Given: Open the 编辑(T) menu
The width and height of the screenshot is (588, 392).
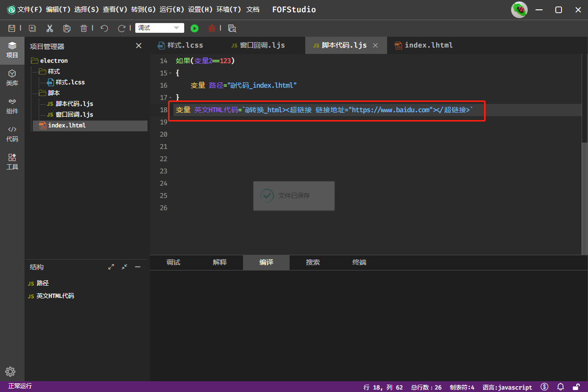Looking at the screenshot, I should tap(58, 10).
